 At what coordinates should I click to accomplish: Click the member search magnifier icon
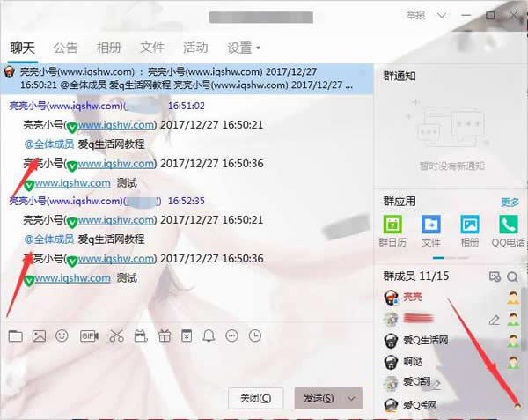(512, 276)
